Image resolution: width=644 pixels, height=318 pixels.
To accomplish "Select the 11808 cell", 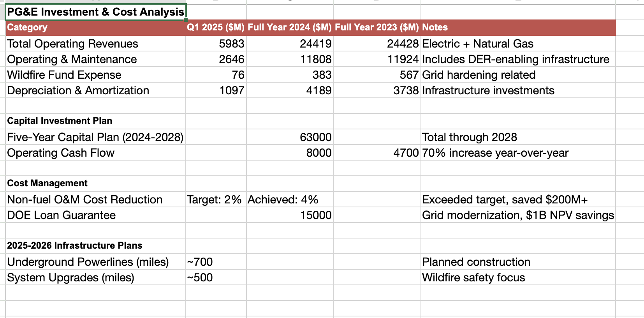I will click(x=316, y=59).
